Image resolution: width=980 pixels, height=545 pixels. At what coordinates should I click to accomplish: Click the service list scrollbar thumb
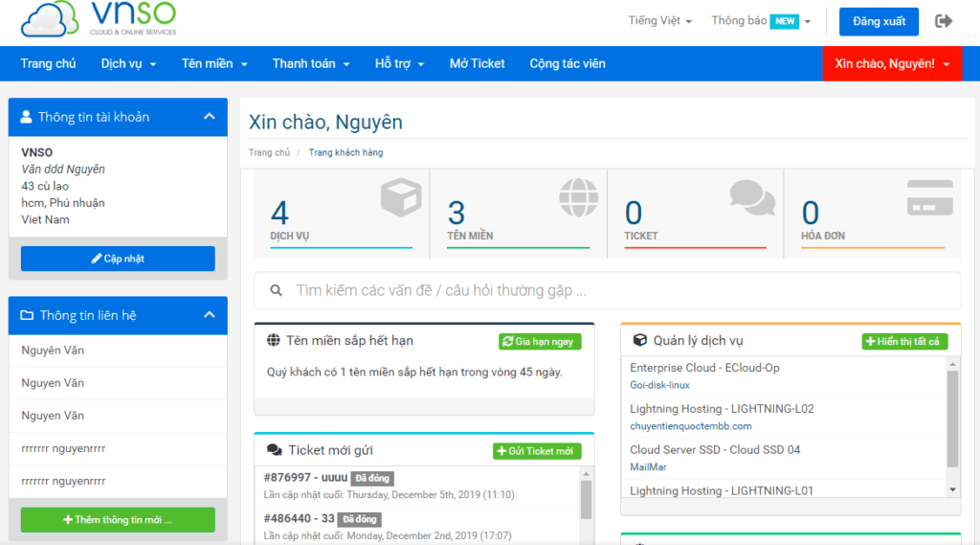pyautogui.click(x=952, y=419)
